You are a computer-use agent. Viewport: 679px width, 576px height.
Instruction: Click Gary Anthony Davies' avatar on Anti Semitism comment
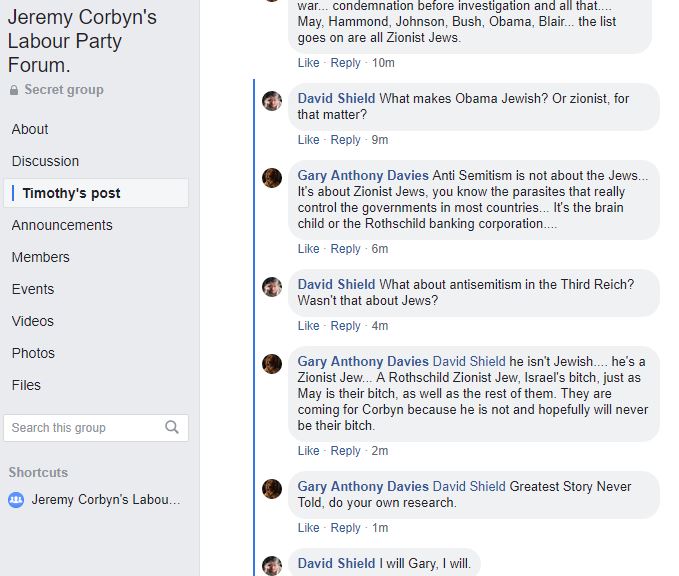pyautogui.click(x=272, y=178)
